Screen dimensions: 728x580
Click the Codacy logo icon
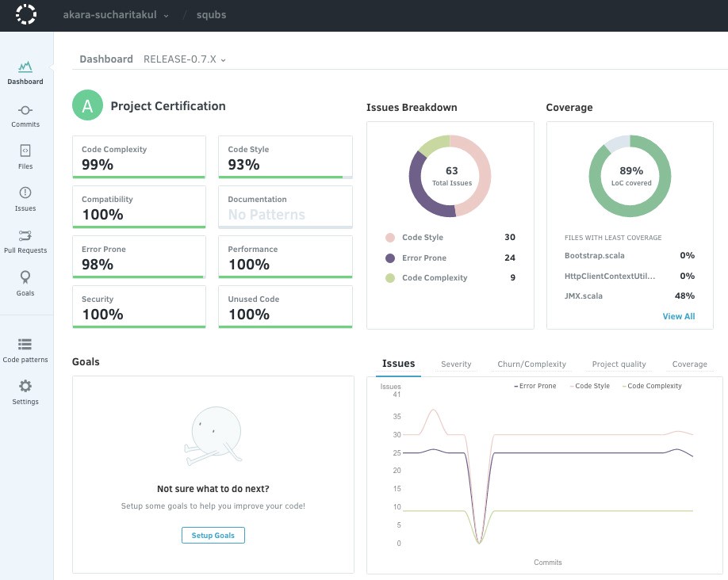point(26,15)
